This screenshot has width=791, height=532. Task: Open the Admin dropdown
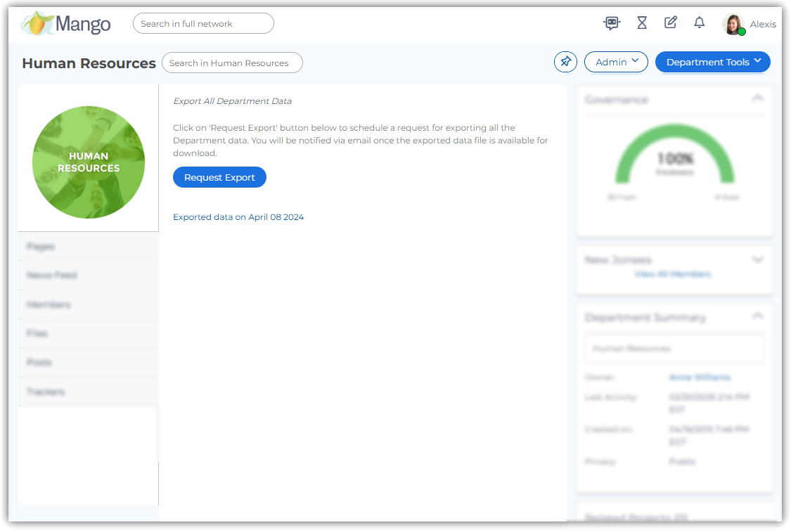coord(616,62)
